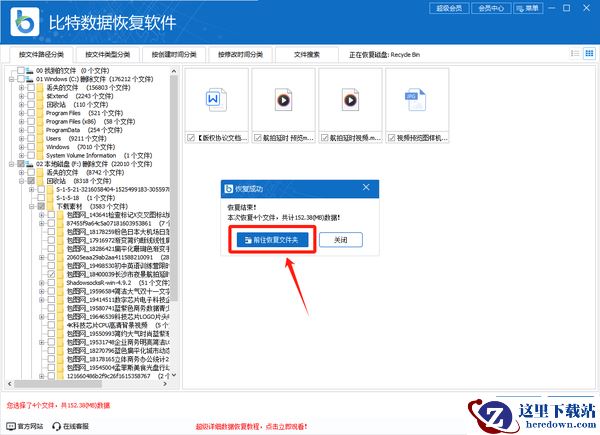The height and width of the screenshot is (435, 600).
Task: Click the 关闭 button in dialog
Action: coord(341,240)
